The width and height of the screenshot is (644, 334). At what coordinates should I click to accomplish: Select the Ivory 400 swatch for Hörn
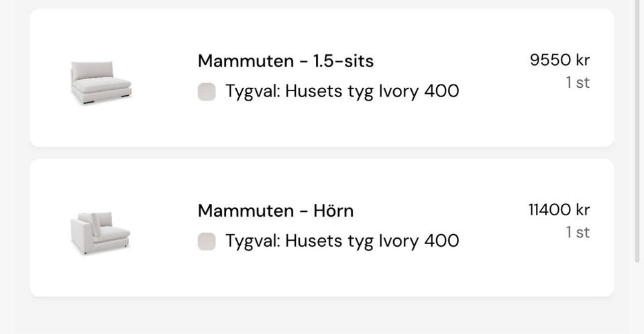point(207,241)
